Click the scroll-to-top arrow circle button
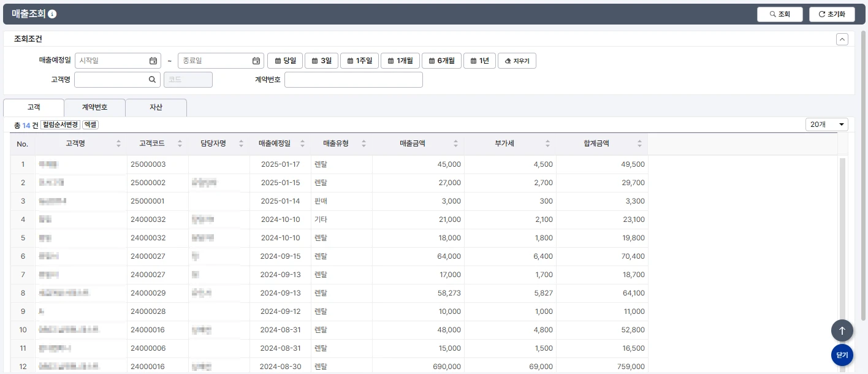Screen dimensions: 868x374 [x=842, y=330]
